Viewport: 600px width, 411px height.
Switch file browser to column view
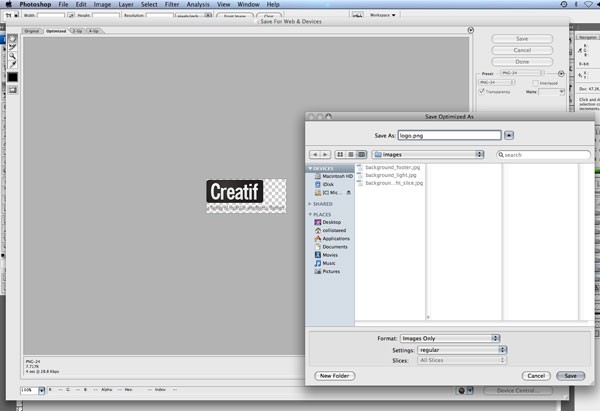(361, 155)
